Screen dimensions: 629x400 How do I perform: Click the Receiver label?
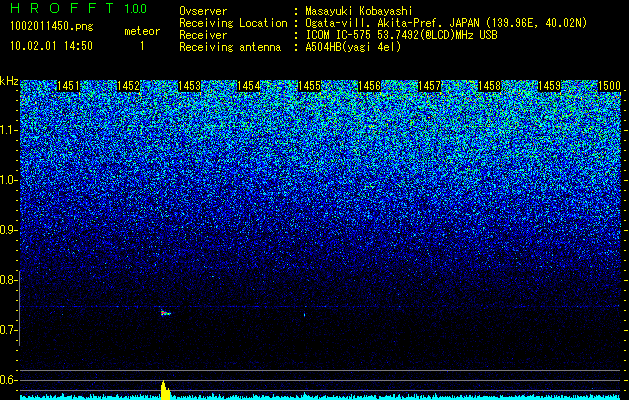(x=203, y=35)
